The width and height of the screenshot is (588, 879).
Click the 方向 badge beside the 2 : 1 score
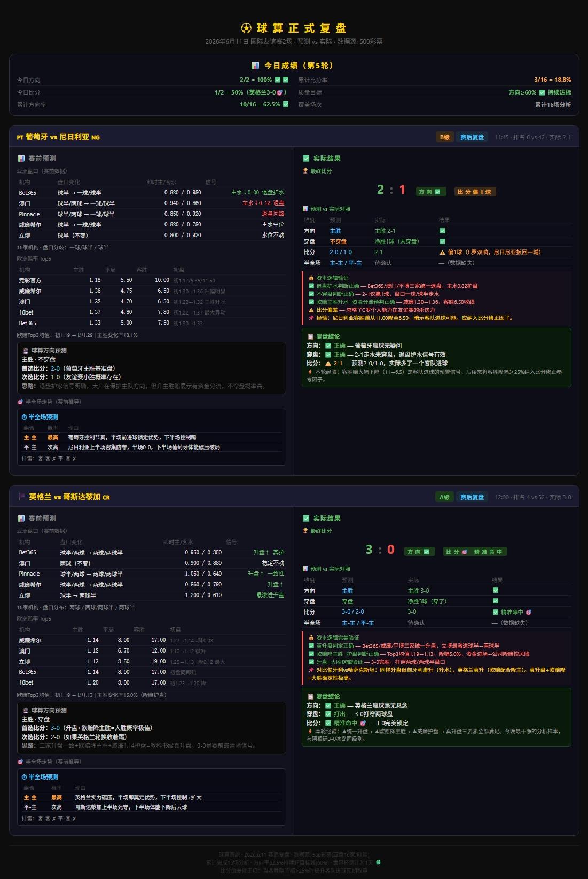(430, 192)
